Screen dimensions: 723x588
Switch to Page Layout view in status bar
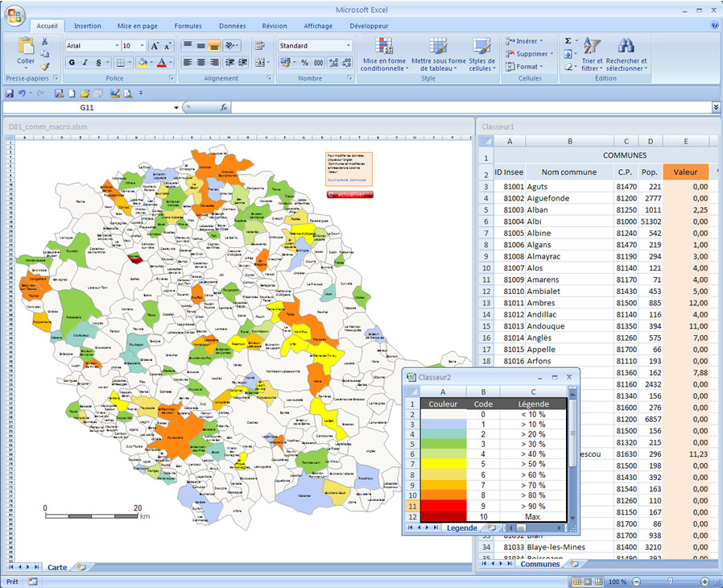[x=588, y=582]
